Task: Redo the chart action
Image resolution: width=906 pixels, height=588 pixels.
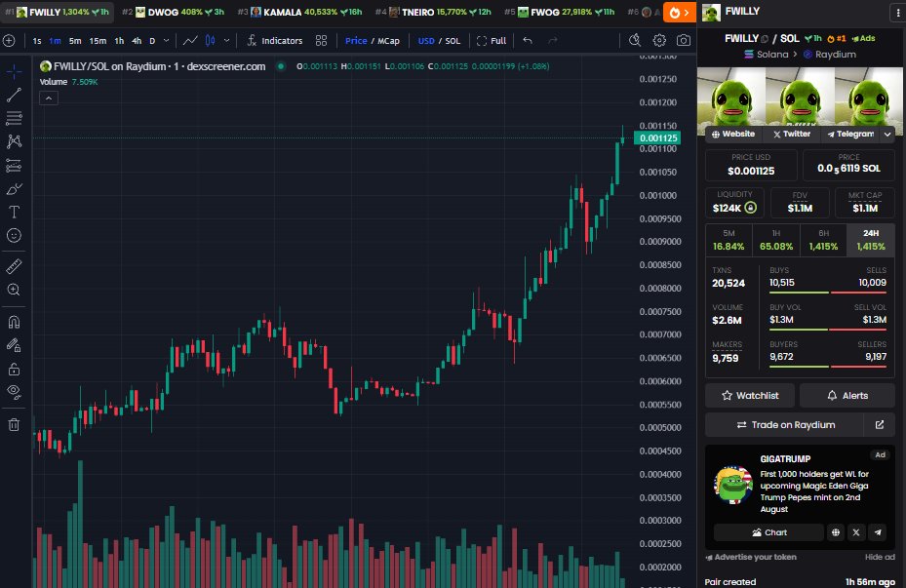Action: (x=553, y=40)
